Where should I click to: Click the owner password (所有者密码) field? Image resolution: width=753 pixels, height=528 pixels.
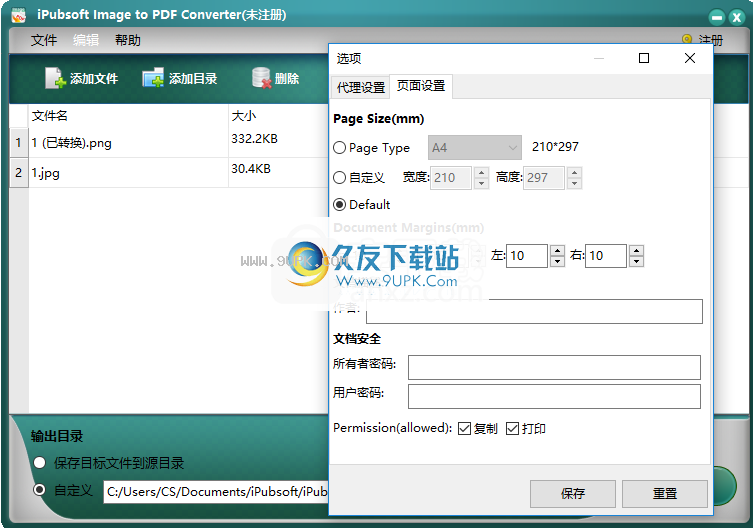tap(554, 368)
